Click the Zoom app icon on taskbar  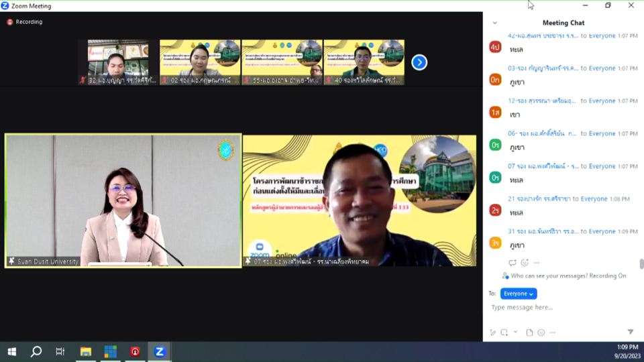pyautogui.click(x=160, y=352)
